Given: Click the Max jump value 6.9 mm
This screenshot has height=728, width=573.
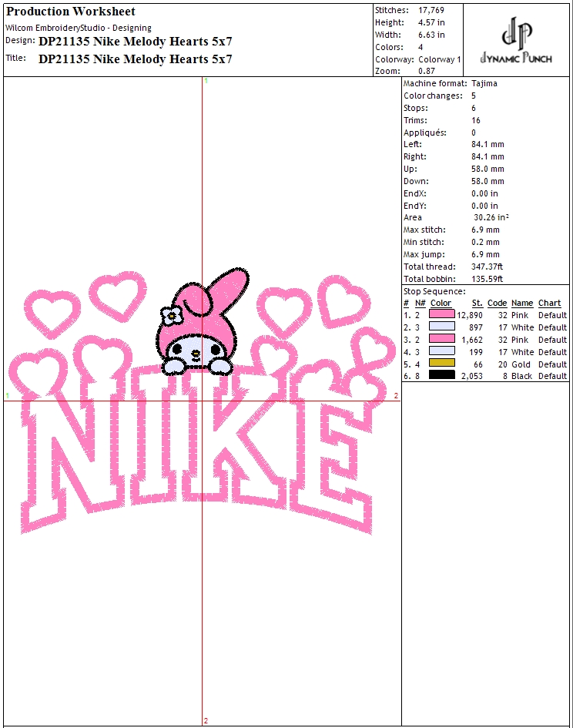Looking at the screenshot, I should (486, 254).
